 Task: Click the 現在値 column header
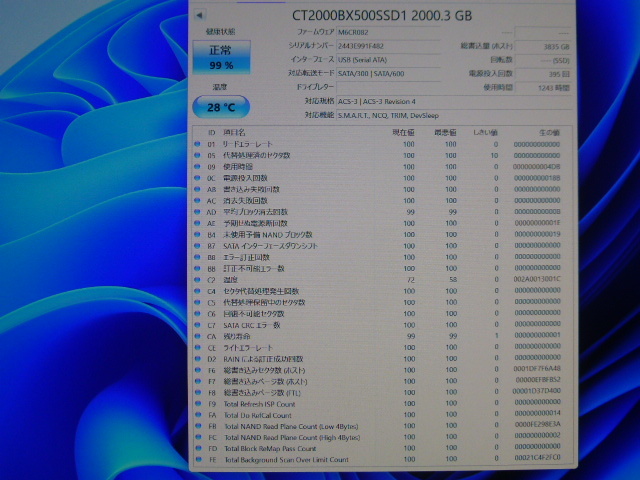(403, 132)
